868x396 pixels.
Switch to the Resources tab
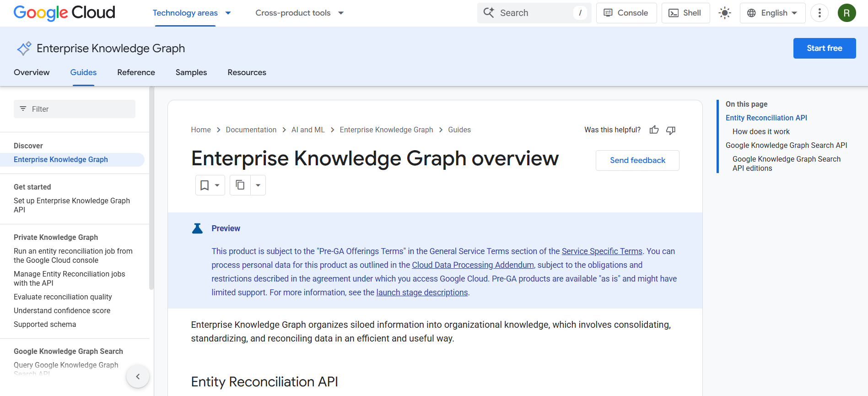[247, 72]
